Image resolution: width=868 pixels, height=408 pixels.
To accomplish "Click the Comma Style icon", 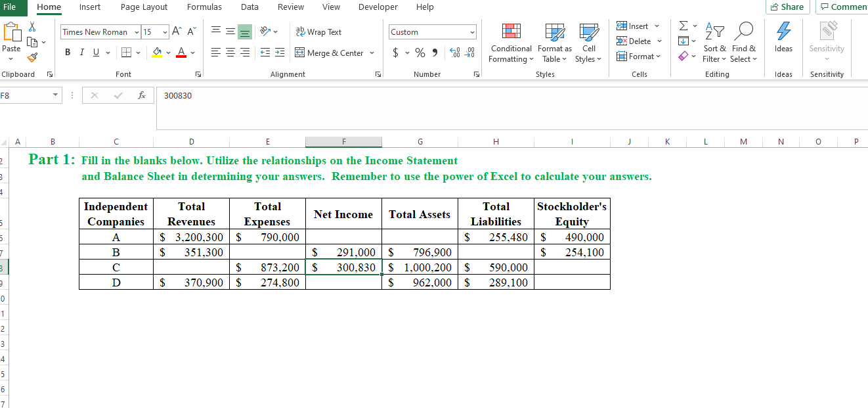I will [x=433, y=53].
